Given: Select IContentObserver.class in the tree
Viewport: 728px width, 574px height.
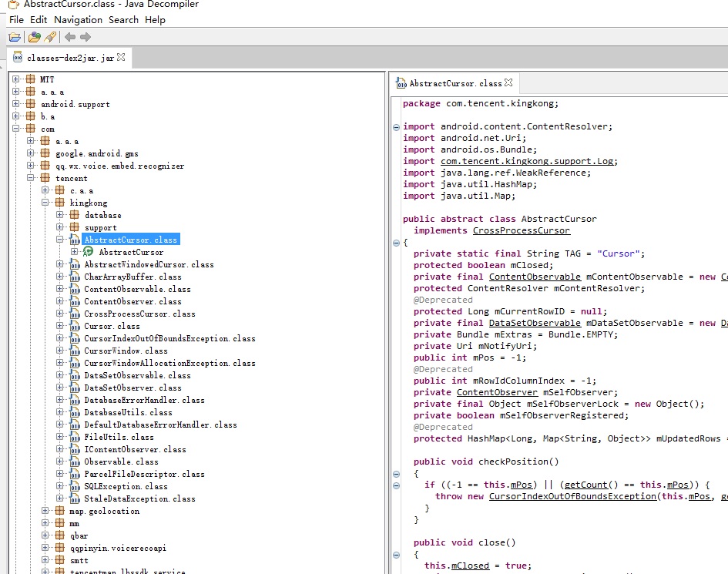Looking at the screenshot, I should pyautogui.click(x=135, y=449).
